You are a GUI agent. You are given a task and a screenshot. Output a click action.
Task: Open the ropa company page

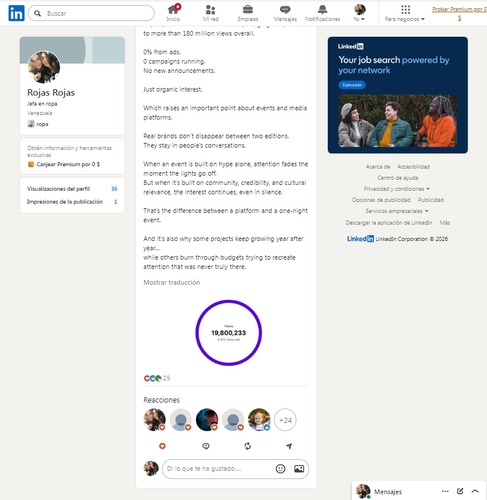[38, 124]
